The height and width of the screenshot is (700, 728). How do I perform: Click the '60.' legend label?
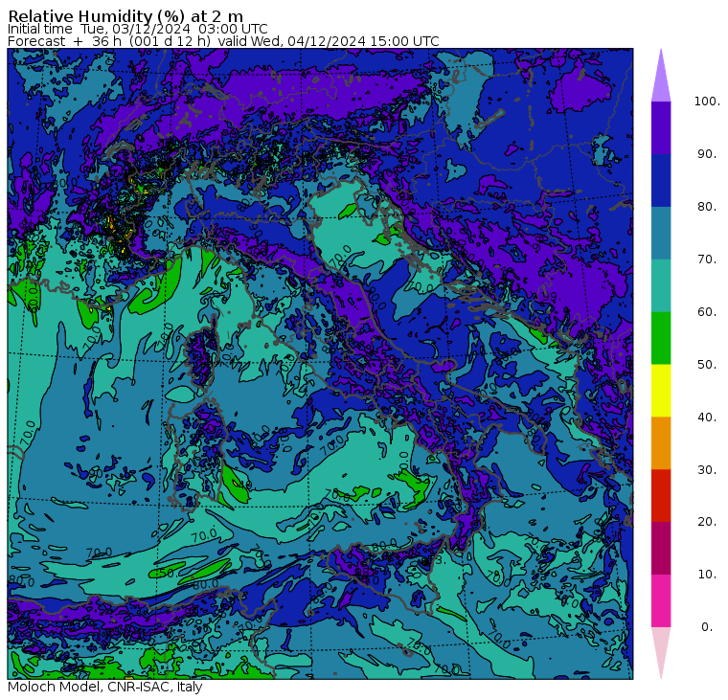tap(707, 311)
